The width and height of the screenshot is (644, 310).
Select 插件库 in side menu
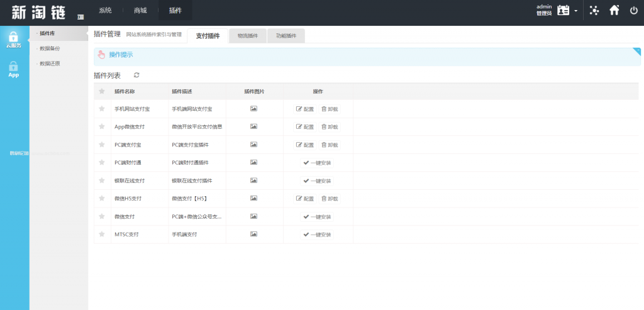(47, 33)
